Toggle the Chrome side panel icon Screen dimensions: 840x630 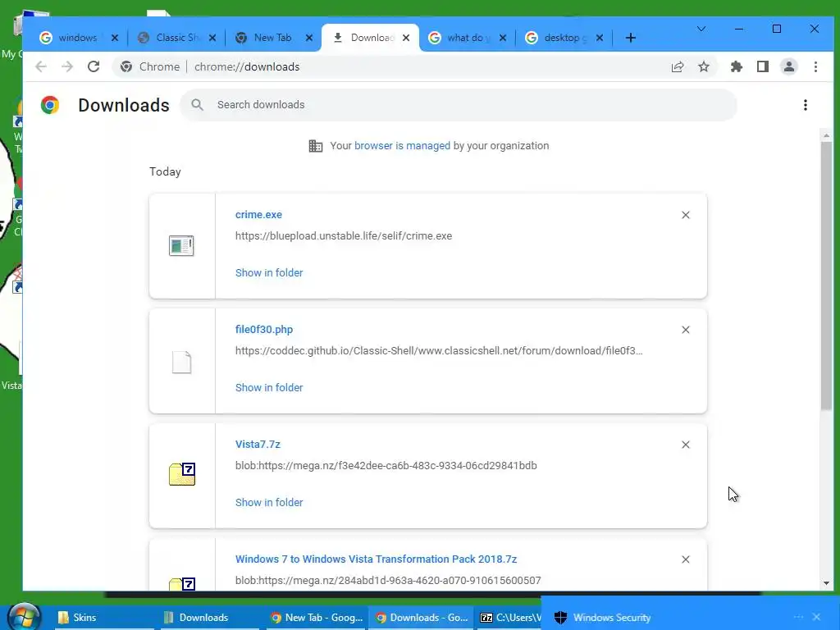tap(763, 66)
